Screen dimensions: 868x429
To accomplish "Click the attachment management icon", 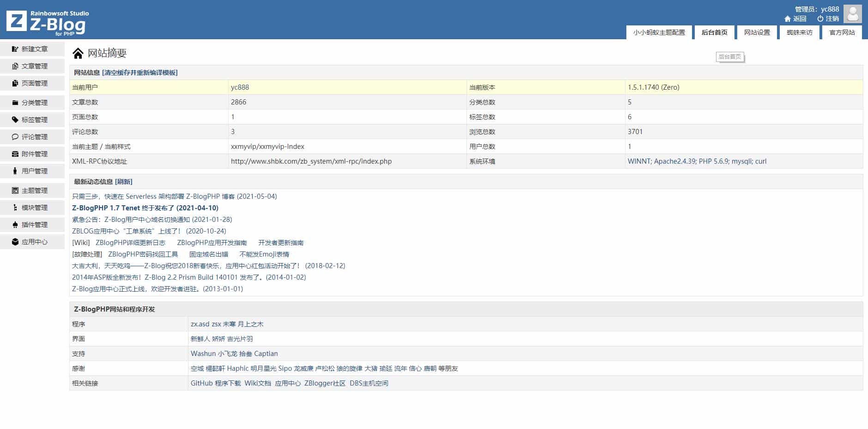I will pyautogui.click(x=15, y=154).
